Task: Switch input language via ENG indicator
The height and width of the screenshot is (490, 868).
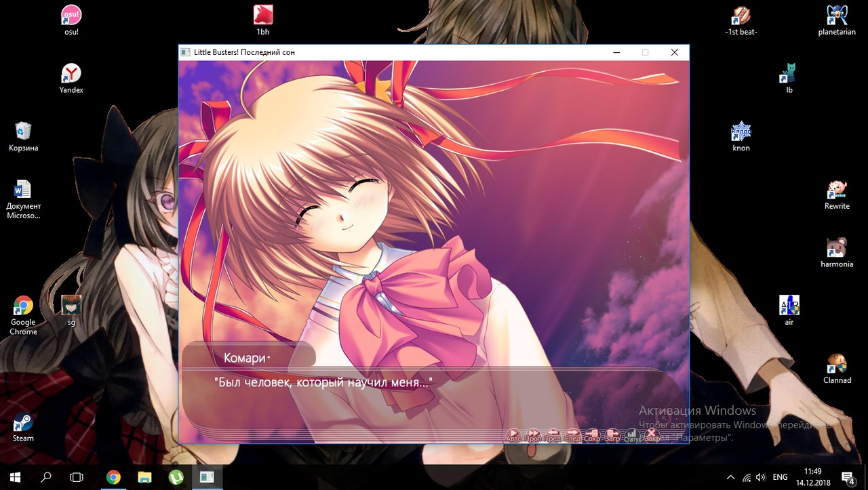Action: (780, 477)
